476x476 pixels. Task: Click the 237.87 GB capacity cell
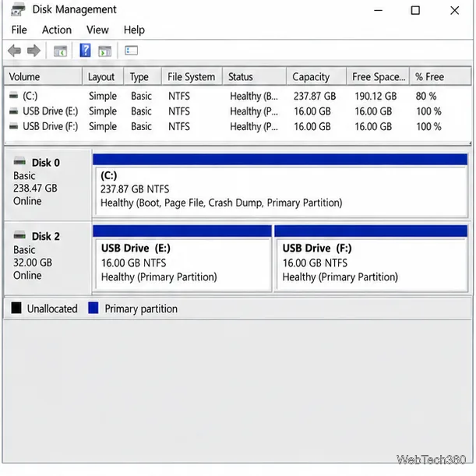[x=315, y=96]
